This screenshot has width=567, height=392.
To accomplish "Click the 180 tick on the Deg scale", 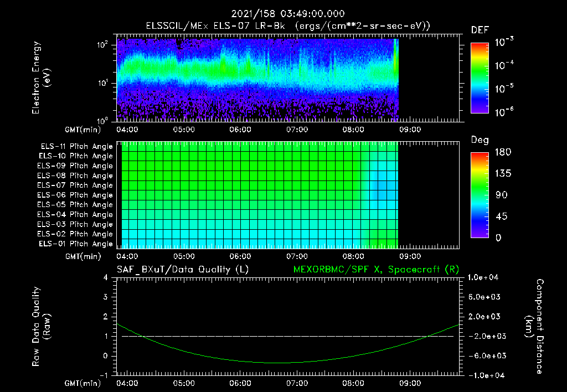I will coord(503,152).
